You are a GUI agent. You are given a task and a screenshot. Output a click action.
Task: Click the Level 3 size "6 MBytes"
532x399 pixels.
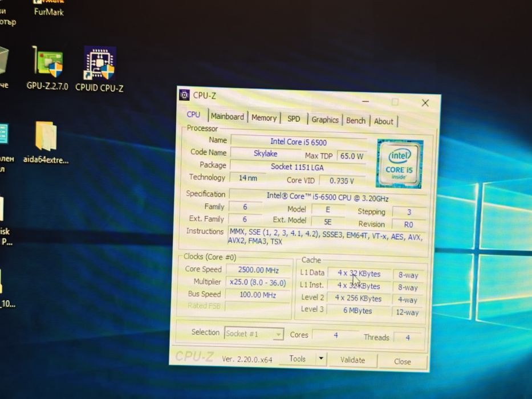click(x=358, y=311)
